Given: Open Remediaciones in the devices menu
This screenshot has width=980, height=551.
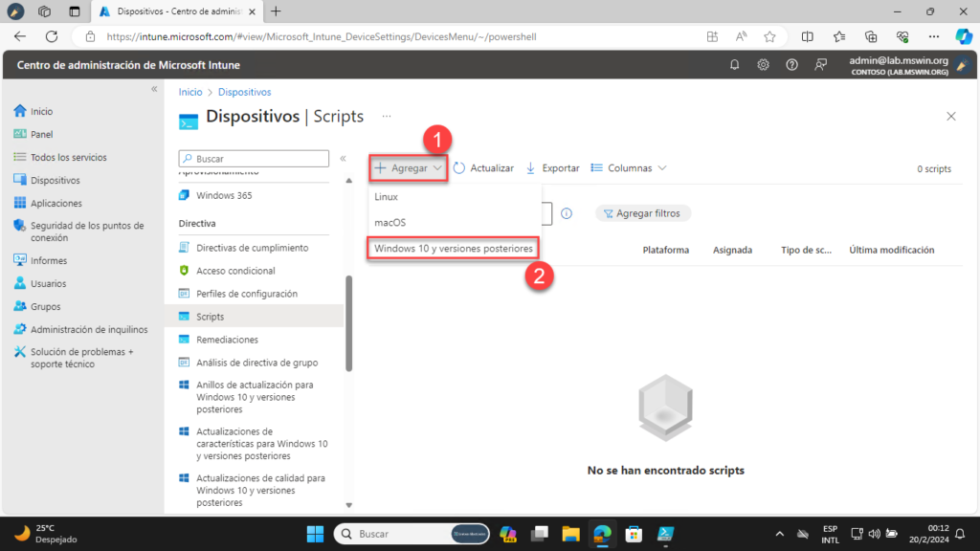Looking at the screenshot, I should [227, 340].
